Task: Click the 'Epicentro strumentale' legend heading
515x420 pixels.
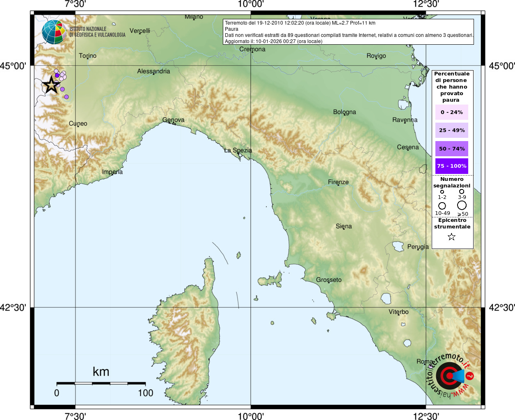Action: [452, 224]
